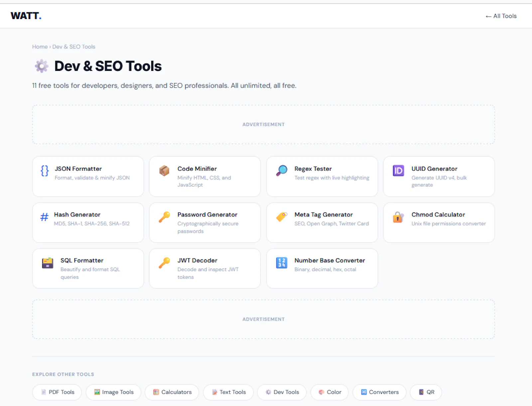Viewport: 532px width, 406px height.
Task: Open the UUID Generator card title
Action: (x=434, y=169)
